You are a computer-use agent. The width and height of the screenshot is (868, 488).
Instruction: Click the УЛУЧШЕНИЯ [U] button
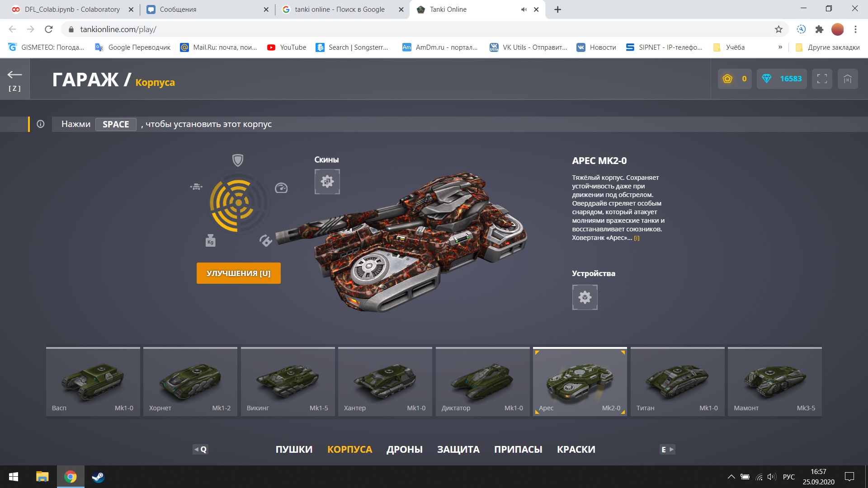pos(238,273)
